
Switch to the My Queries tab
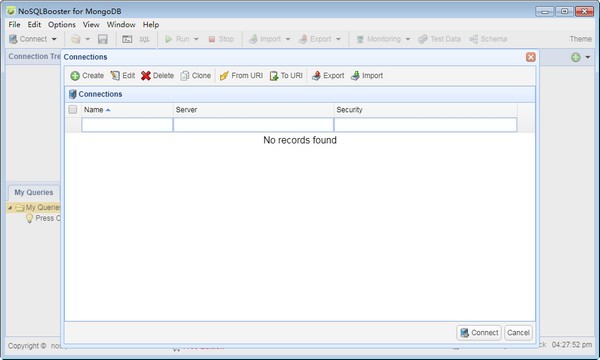tap(34, 192)
